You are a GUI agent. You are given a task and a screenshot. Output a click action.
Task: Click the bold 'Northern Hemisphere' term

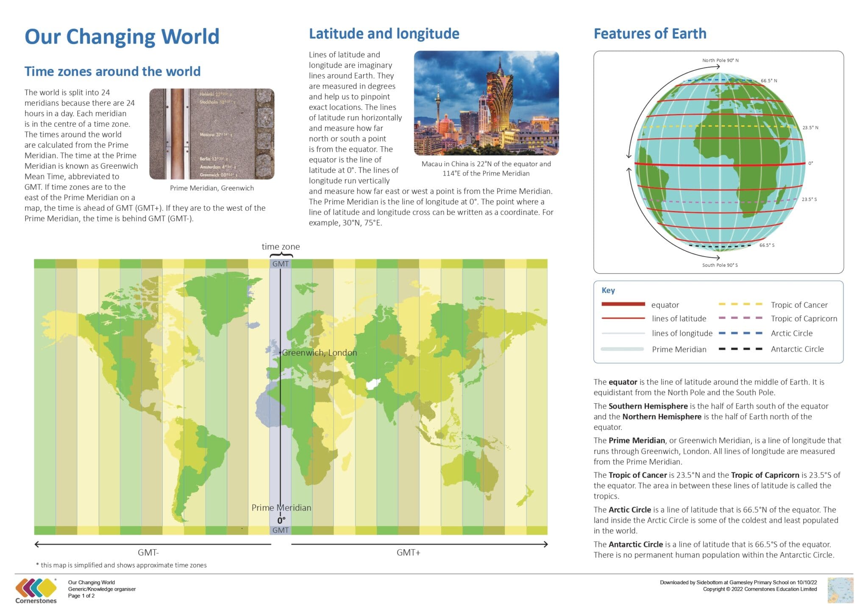tap(662, 417)
